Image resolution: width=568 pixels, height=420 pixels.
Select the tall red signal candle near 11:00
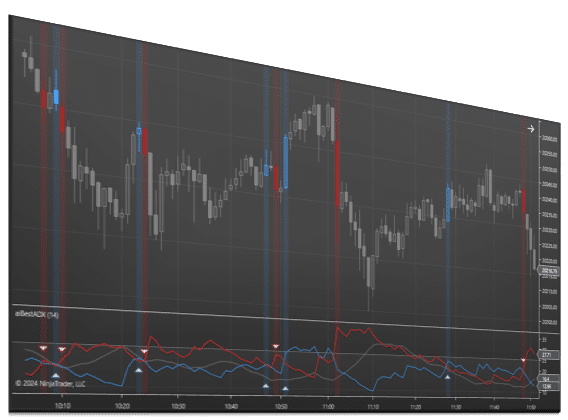[x=338, y=174]
